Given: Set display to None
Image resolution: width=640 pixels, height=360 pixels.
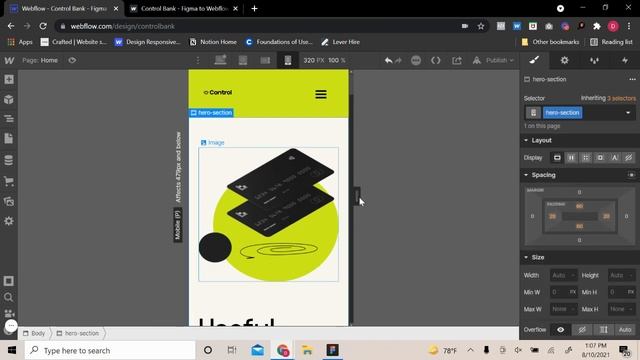Looking at the screenshot, I should 629,158.
